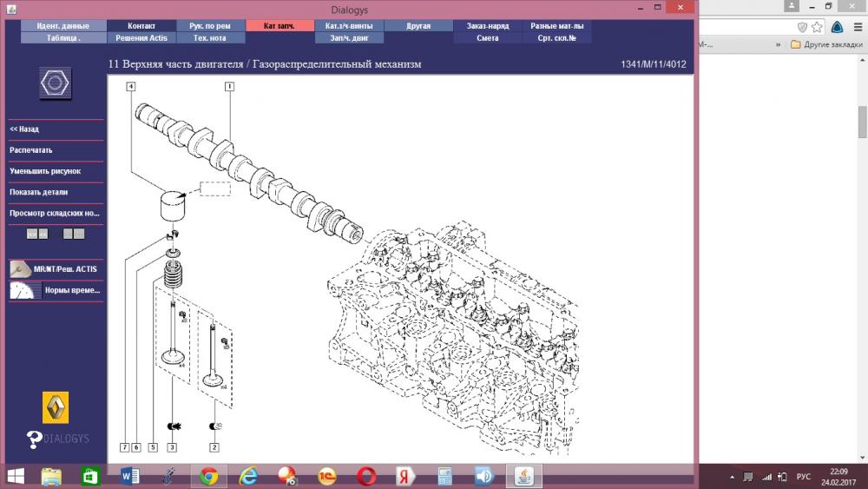Expand Chrome bookmarks overflow chevron

[x=778, y=44]
